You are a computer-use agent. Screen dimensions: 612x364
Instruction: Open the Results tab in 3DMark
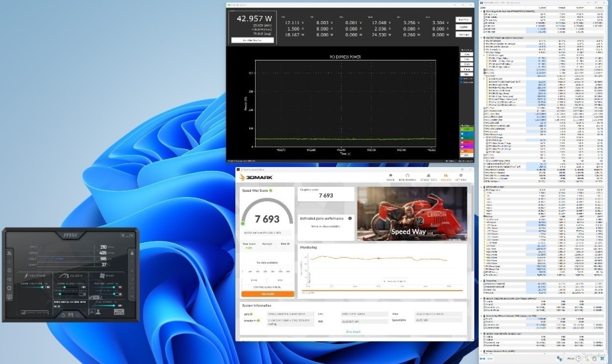click(x=446, y=177)
